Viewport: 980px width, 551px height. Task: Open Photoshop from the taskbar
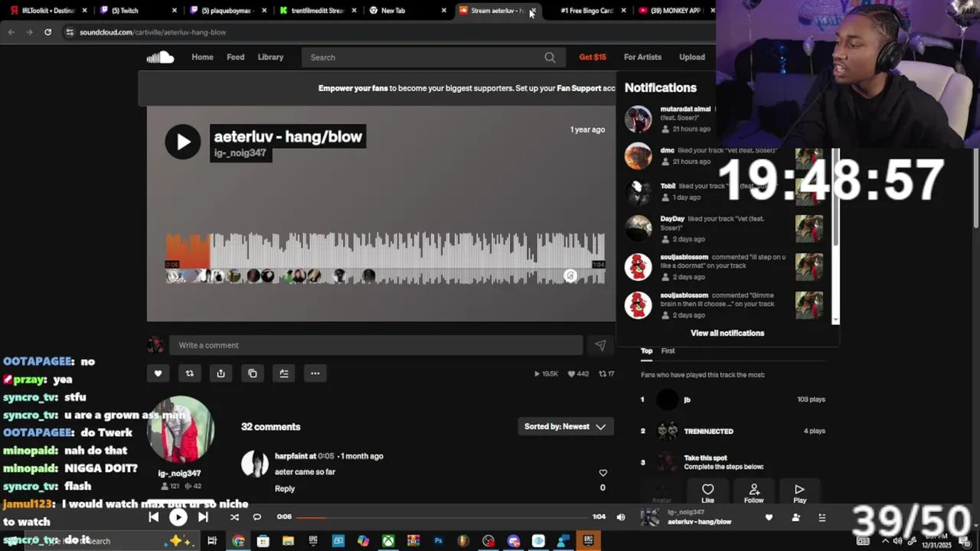pos(438,541)
